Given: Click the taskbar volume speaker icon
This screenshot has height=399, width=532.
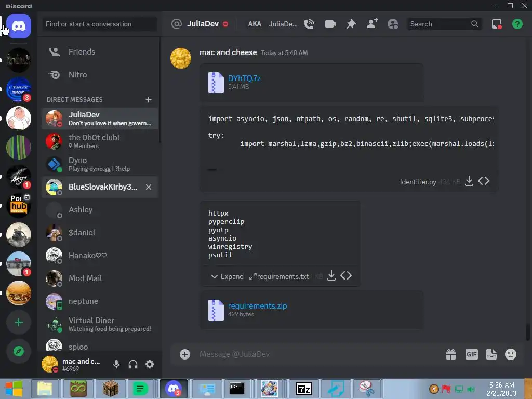Looking at the screenshot, I should 471,389.
